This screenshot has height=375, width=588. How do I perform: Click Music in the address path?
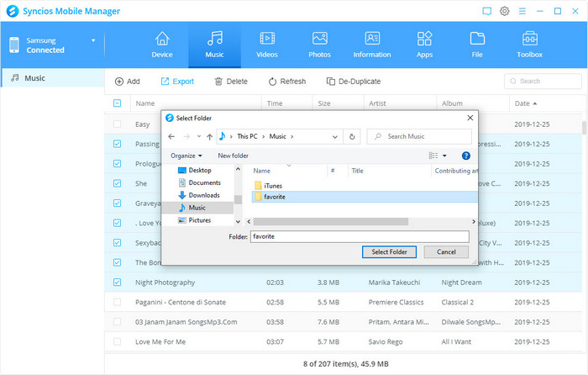(277, 136)
